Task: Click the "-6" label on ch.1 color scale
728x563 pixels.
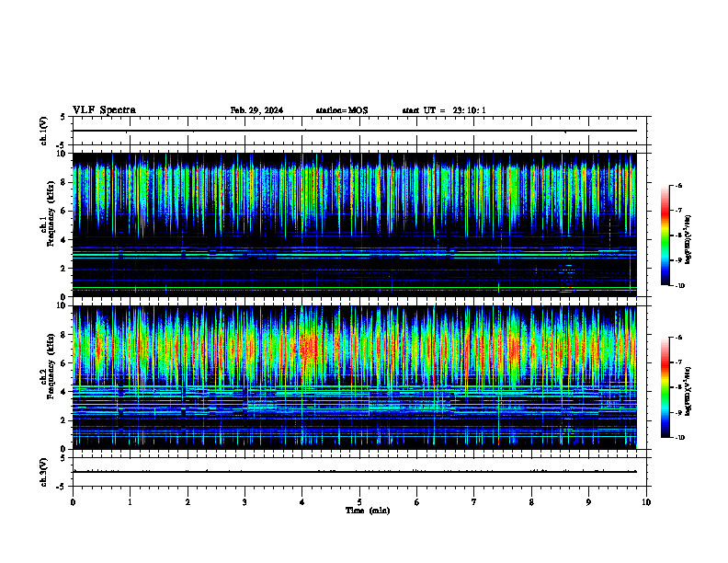Action: [678, 185]
